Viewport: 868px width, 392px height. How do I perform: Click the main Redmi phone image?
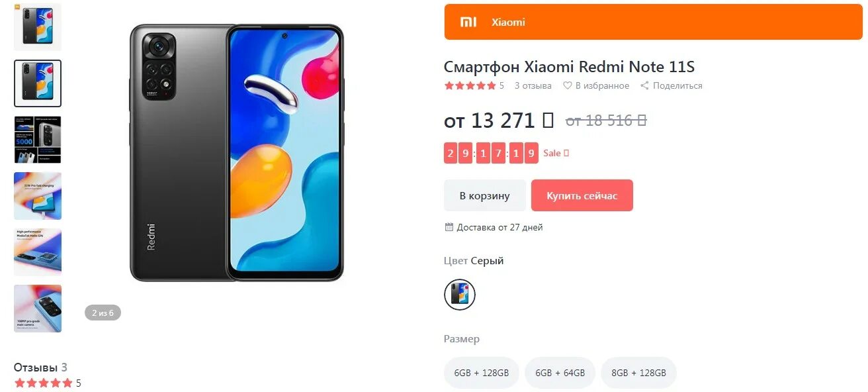coord(236,153)
